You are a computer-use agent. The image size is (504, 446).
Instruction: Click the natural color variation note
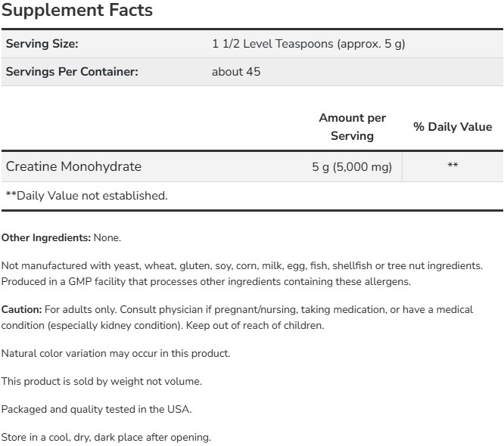(116, 353)
